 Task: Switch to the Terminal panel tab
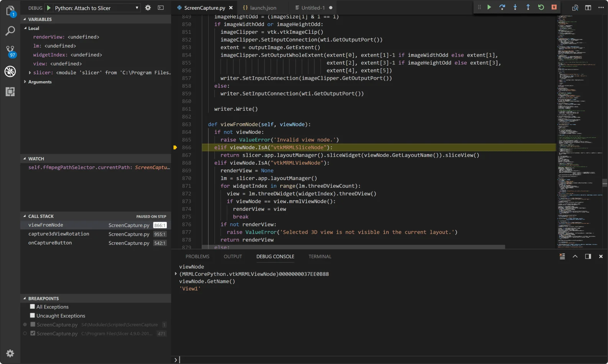click(x=320, y=257)
